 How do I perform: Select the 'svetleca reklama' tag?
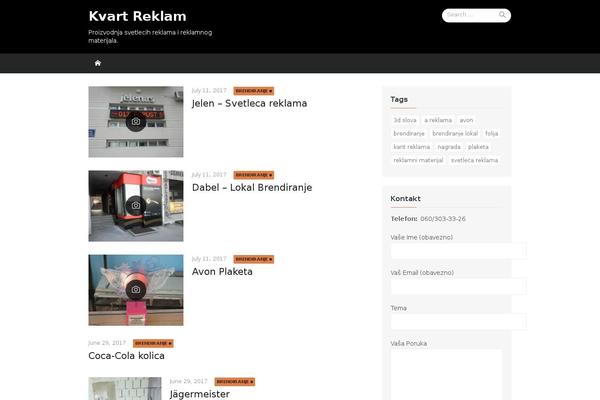click(x=474, y=160)
